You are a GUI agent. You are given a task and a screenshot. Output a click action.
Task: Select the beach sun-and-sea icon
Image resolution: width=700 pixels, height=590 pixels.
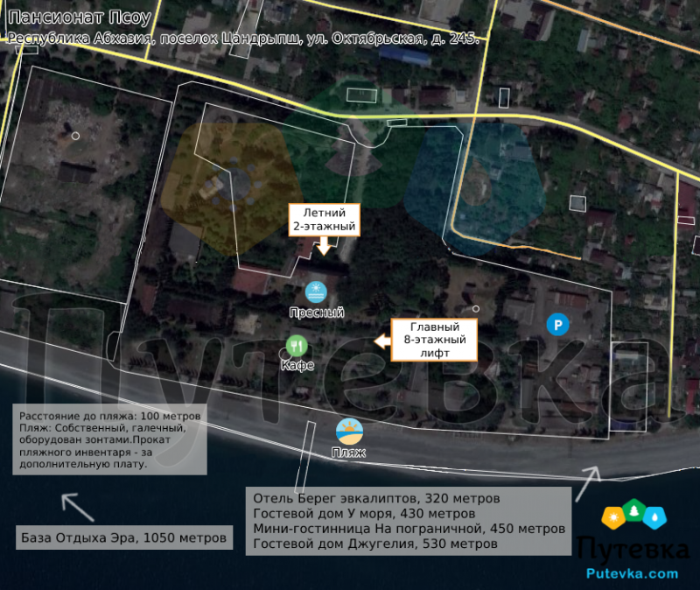coord(349,431)
